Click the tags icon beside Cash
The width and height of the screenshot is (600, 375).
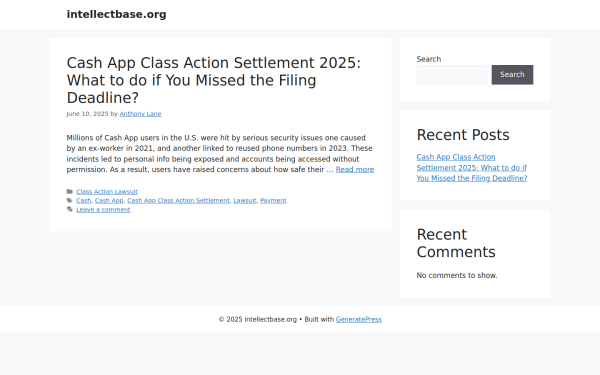pos(70,201)
